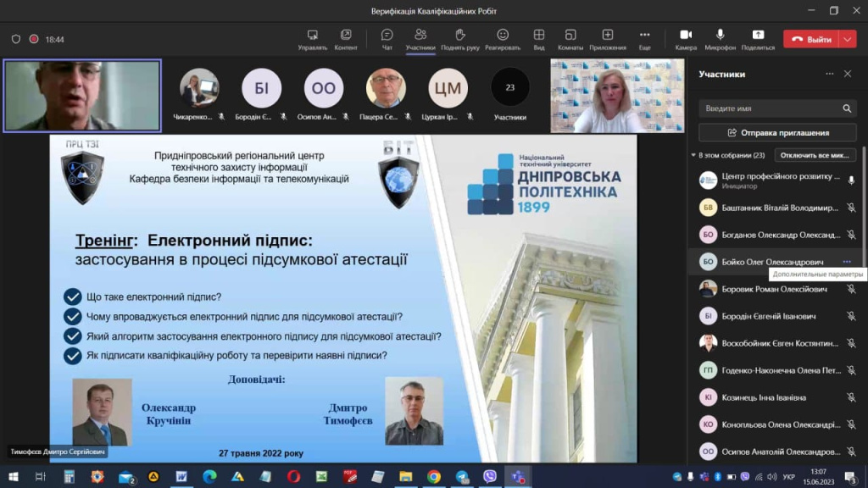Collapse В этом собрании (23) section
Viewport: 868px width, 488px height.
pos(693,156)
